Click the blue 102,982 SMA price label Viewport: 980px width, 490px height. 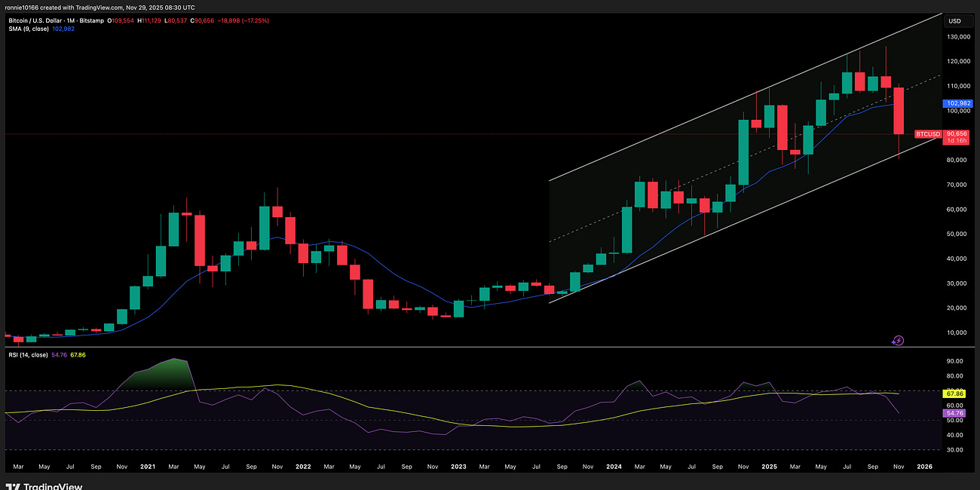click(x=956, y=103)
